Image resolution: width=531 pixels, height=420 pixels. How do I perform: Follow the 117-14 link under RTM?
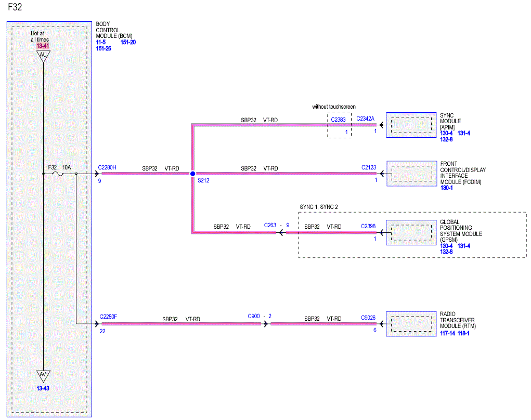point(447,333)
